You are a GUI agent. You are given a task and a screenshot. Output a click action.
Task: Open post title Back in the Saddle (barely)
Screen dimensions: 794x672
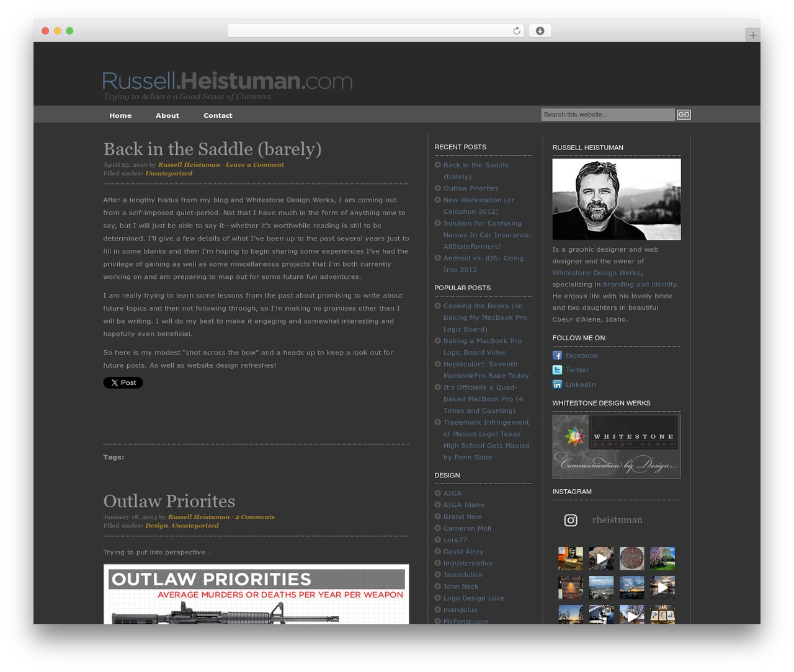[212, 149]
